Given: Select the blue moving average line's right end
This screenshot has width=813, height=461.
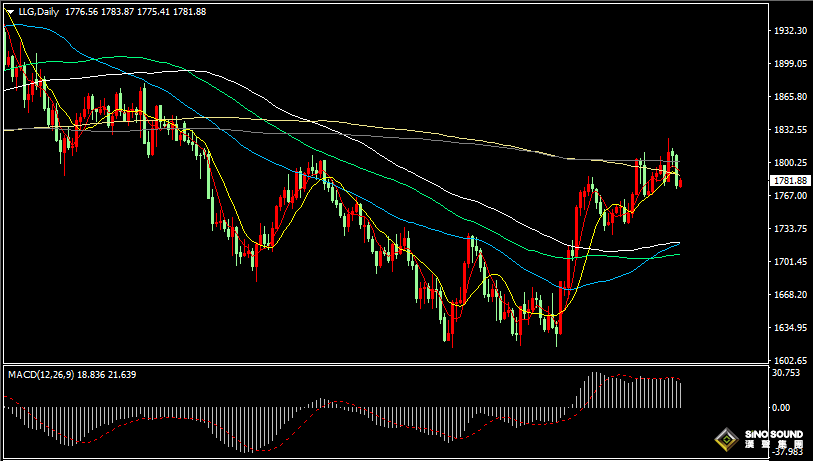Looking at the screenshot, I should tap(678, 243).
